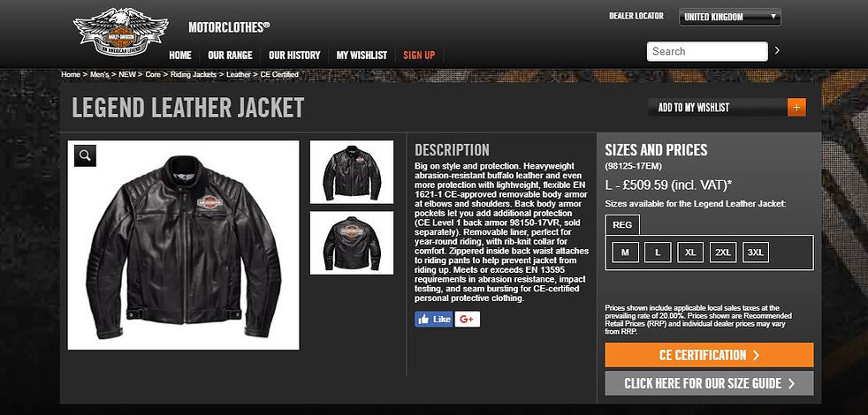View the jacket back thumbnail

click(352, 243)
